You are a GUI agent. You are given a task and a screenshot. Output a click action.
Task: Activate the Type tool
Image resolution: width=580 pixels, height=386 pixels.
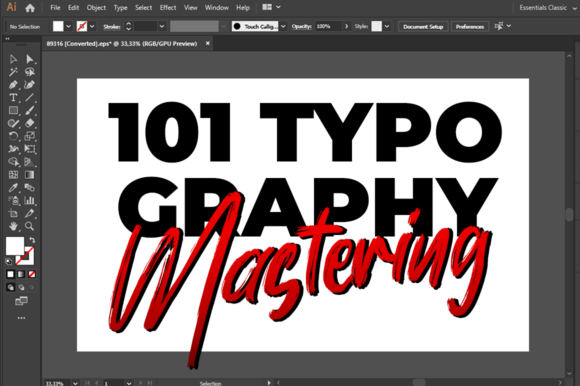click(x=13, y=98)
